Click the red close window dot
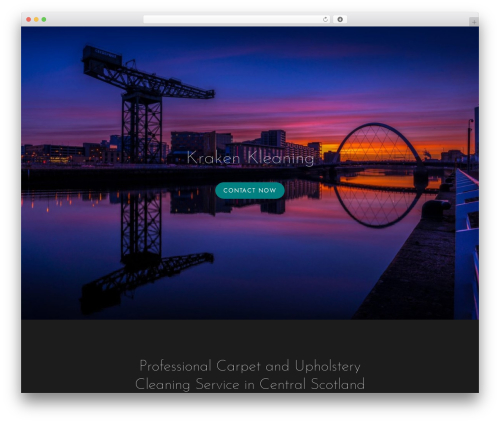500x423 pixels. coord(29,20)
